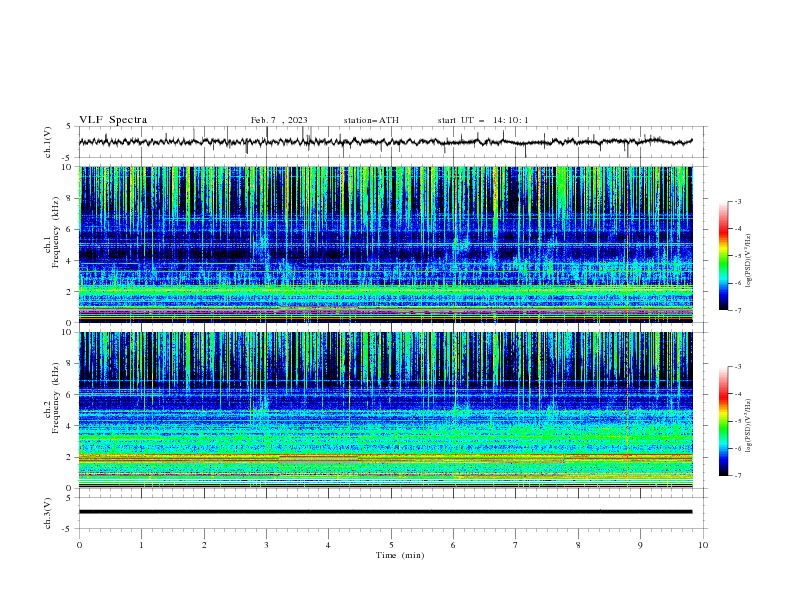The height and width of the screenshot is (612, 792).
Task: Click the time axis tick label "1"
Action: tap(141, 545)
